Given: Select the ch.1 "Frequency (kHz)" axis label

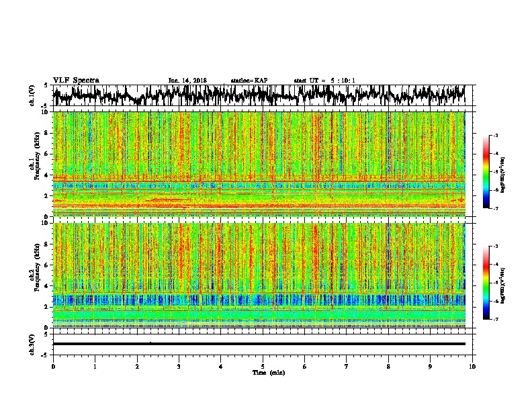Looking at the screenshot, I should (x=37, y=156).
